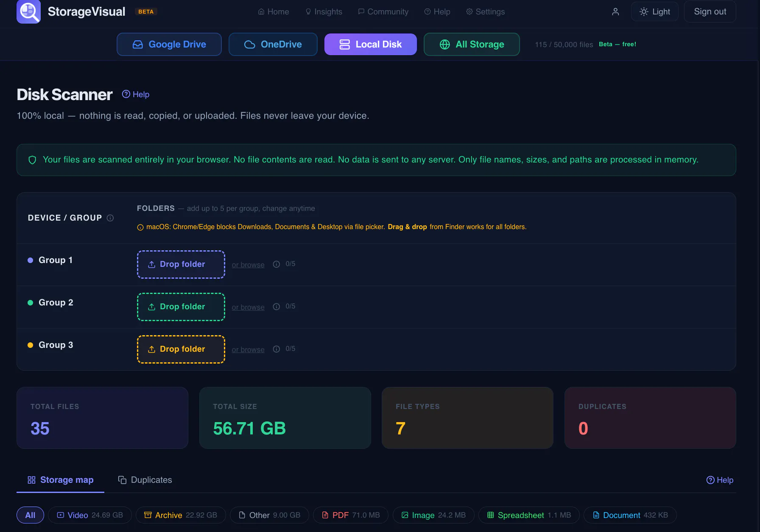The height and width of the screenshot is (532, 760).
Task: Switch to the Google Drive source
Action: tap(169, 44)
